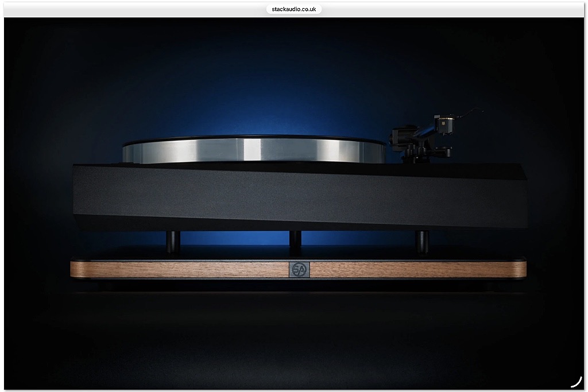Click the turntable product photo
588x392 pixels.
pos(294,204)
